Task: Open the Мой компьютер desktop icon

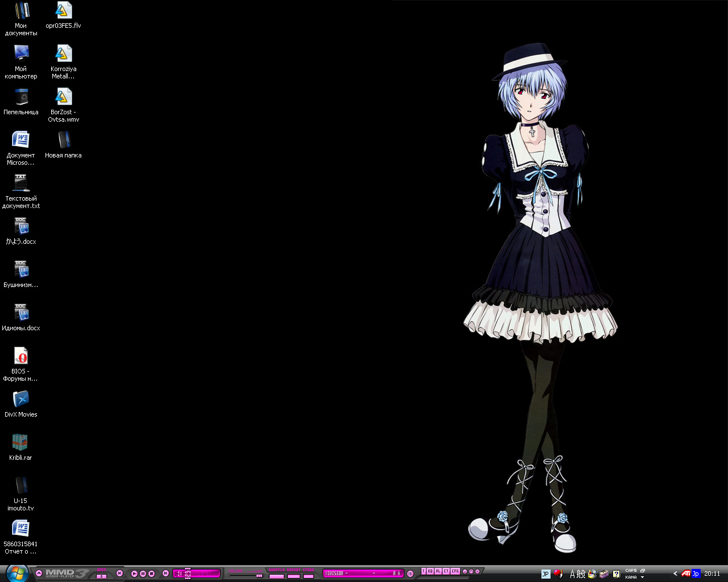Action: pos(21,63)
